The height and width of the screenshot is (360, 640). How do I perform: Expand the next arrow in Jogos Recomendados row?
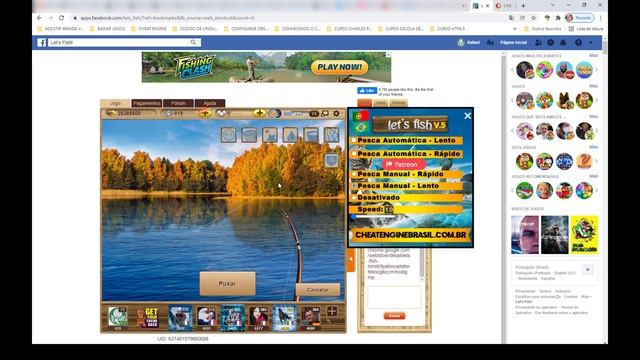596,191
